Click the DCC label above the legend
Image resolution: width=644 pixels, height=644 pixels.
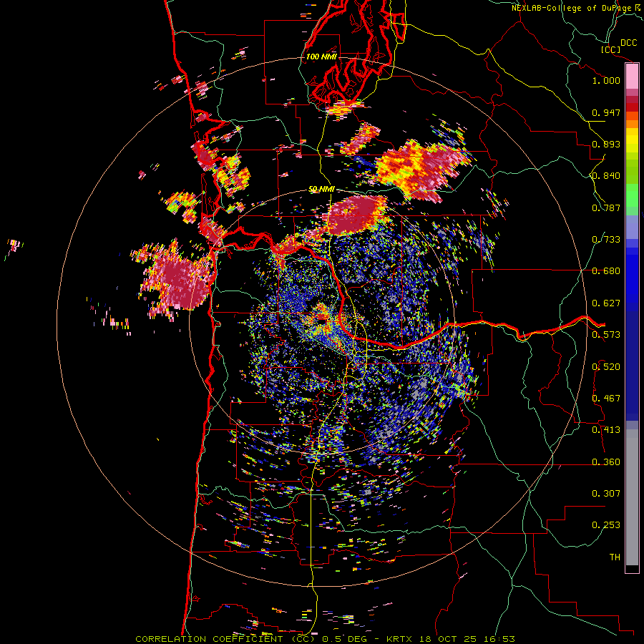[629, 43]
